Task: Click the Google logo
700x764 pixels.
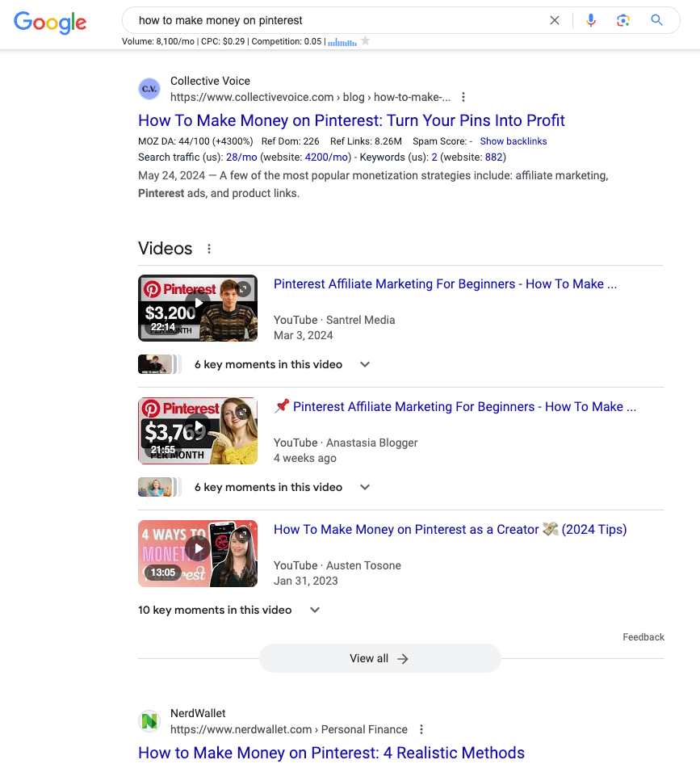Action: tap(50, 22)
